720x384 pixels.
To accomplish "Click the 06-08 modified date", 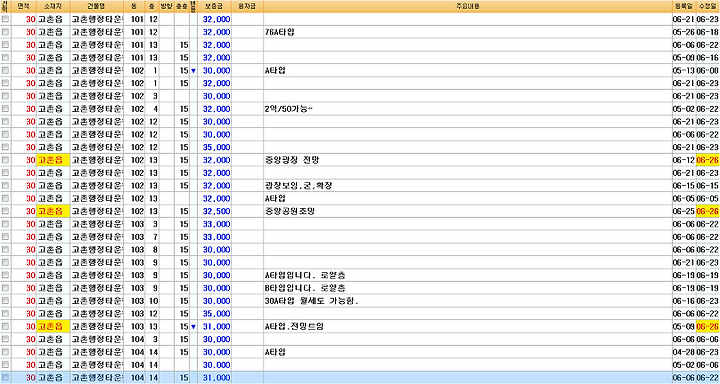I will tap(708, 71).
